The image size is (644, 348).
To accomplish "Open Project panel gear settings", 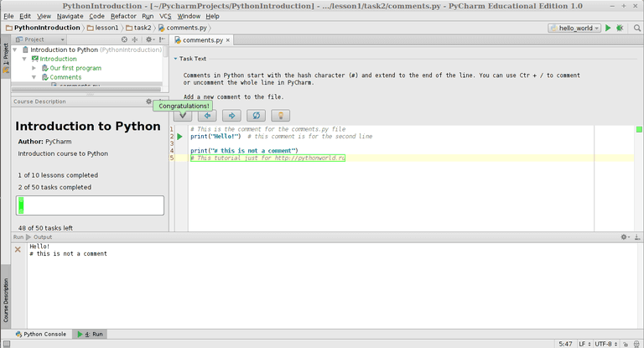I will click(149, 39).
